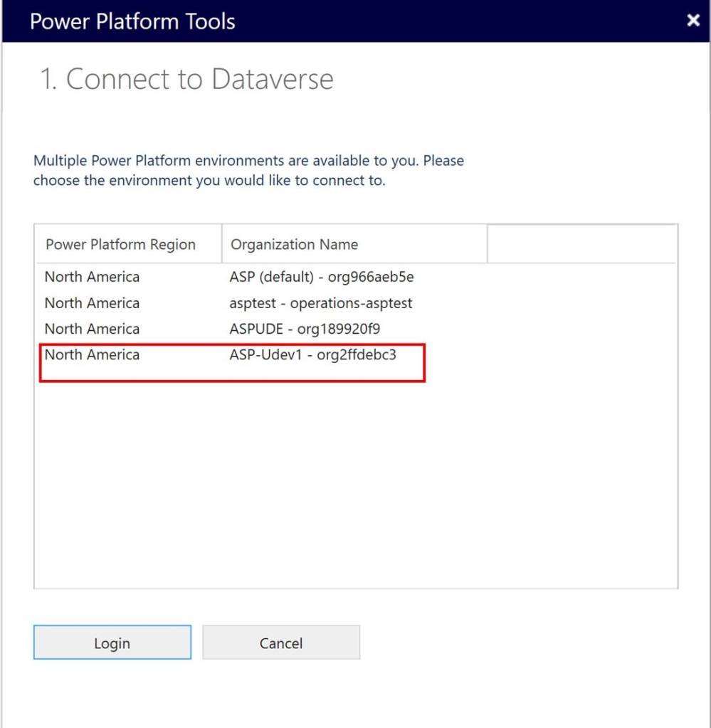
Task: Sort by Organization Name column header
Action: tap(295, 245)
